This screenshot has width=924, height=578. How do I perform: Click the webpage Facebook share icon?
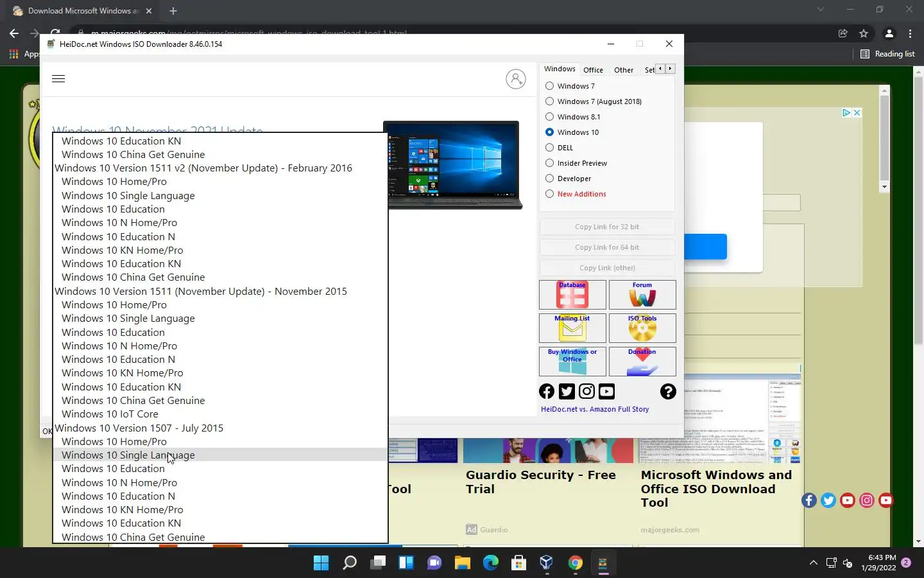(x=809, y=500)
